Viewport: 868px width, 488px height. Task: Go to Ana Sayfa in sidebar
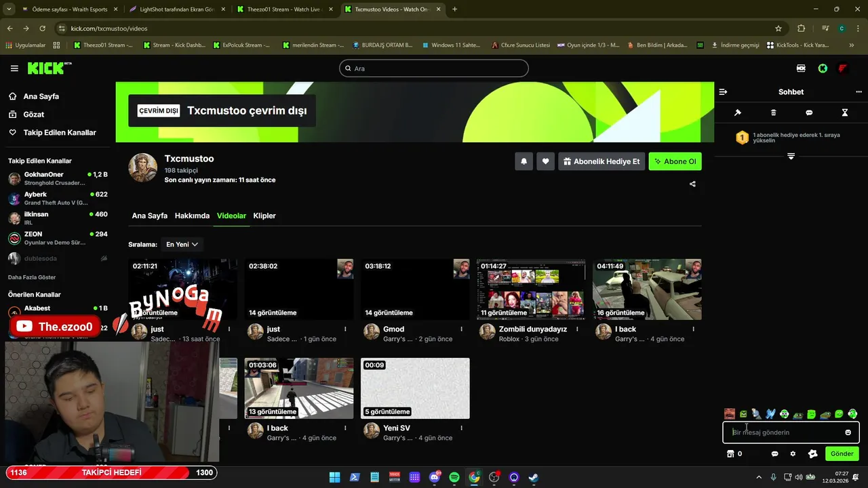point(41,96)
